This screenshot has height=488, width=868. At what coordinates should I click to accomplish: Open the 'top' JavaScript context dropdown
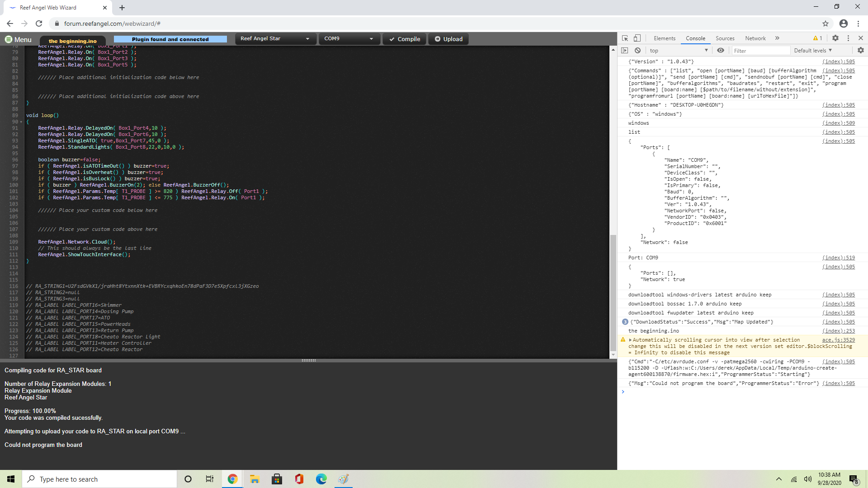coord(679,51)
